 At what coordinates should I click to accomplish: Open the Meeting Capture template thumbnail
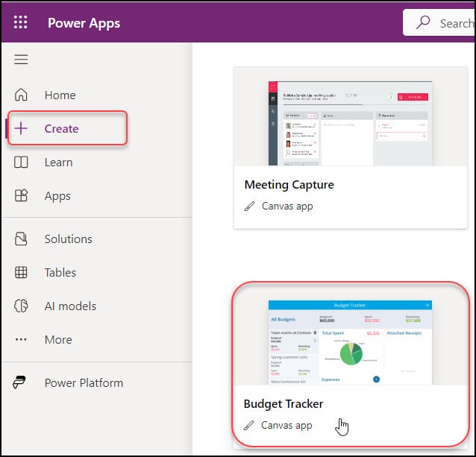click(x=351, y=123)
